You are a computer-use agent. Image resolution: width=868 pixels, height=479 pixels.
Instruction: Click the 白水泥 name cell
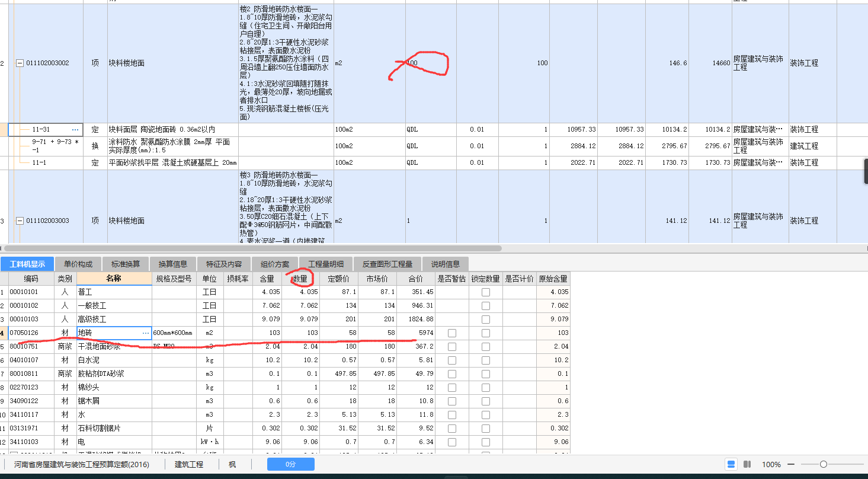click(x=114, y=360)
